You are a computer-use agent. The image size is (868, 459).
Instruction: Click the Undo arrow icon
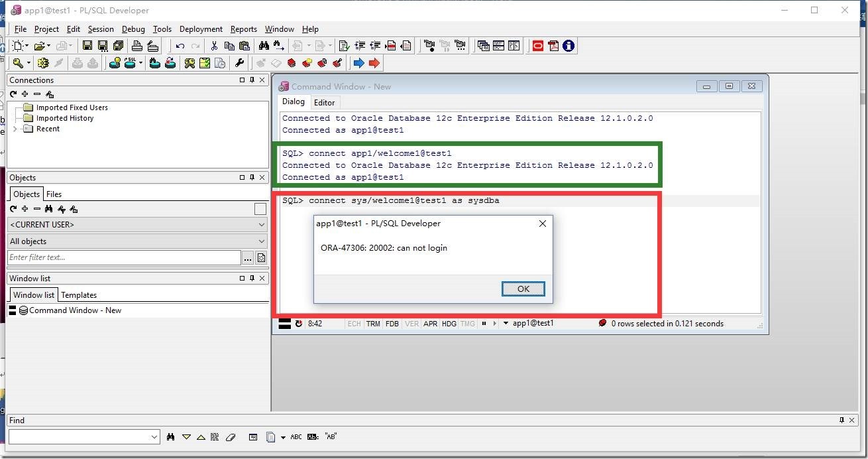coord(180,46)
